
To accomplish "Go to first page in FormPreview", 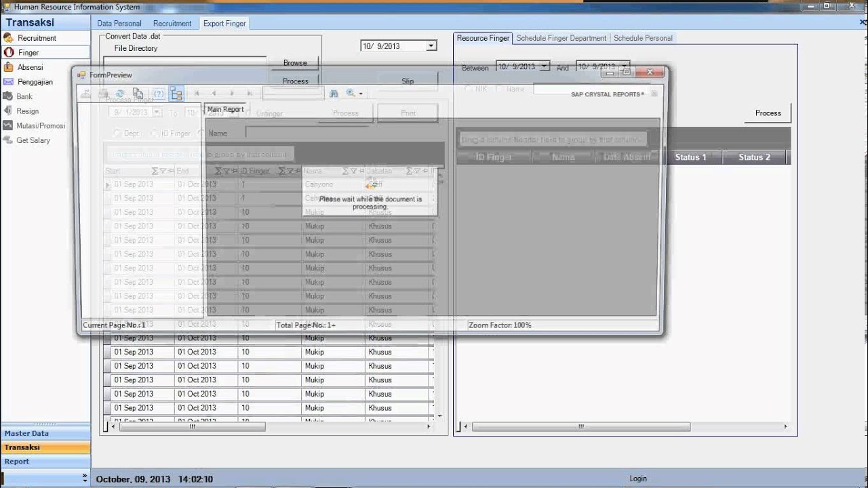I will tap(197, 94).
